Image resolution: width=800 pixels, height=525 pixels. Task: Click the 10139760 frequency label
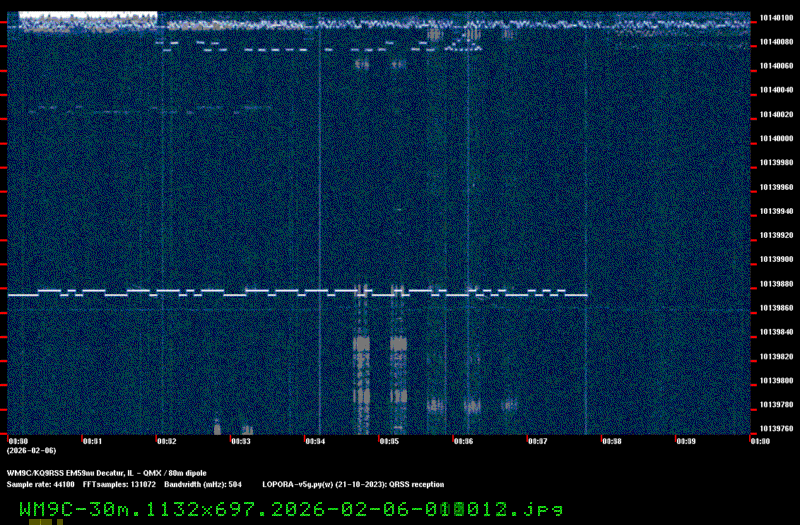777,429
